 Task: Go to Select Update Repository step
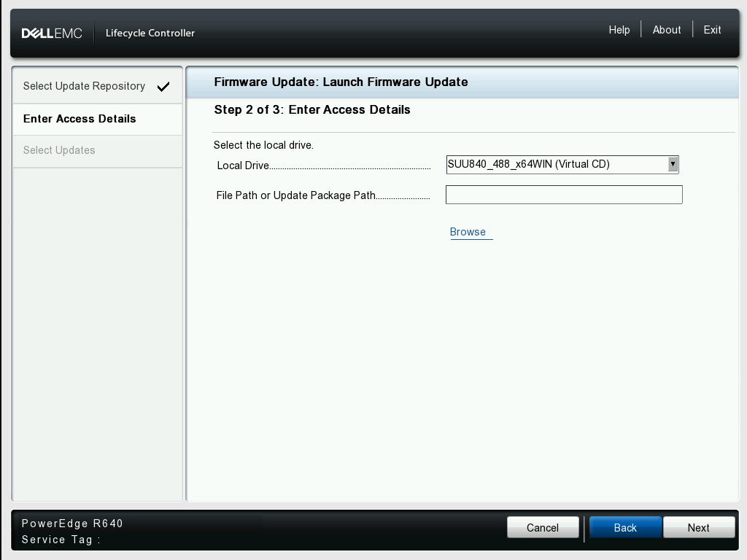point(97,86)
